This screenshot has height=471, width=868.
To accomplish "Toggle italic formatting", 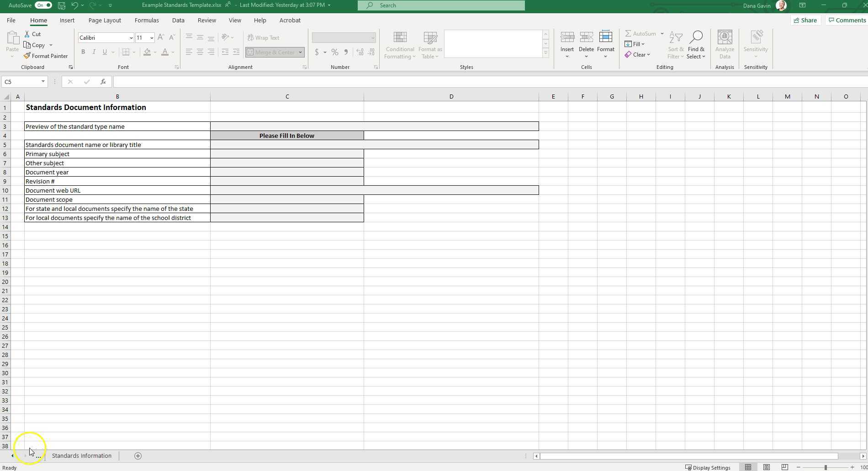I will coord(94,52).
